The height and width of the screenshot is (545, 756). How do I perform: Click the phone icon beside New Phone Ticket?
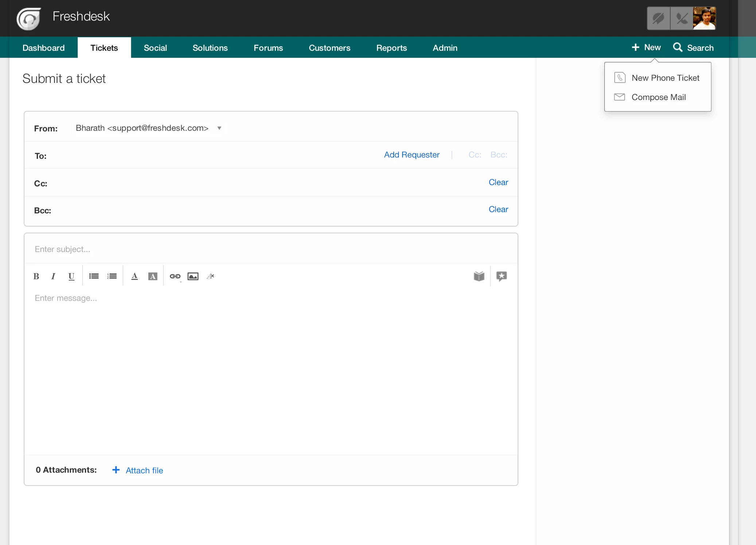(x=620, y=78)
